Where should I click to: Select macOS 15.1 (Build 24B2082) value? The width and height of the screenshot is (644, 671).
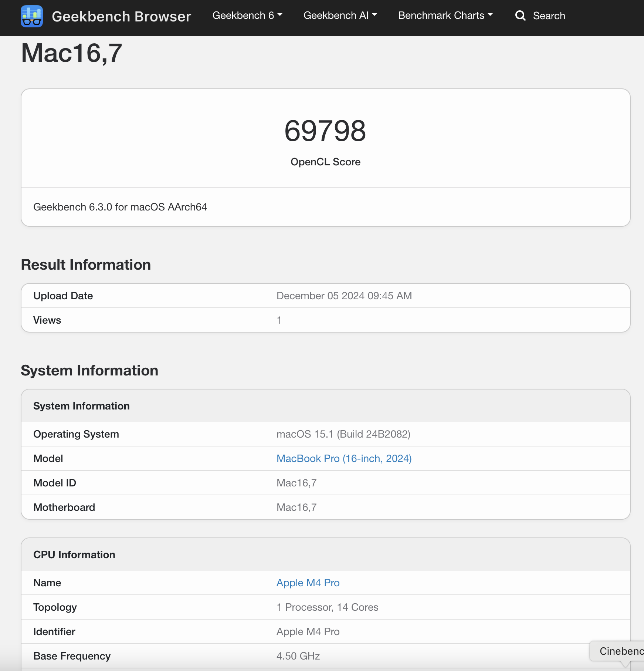click(343, 434)
